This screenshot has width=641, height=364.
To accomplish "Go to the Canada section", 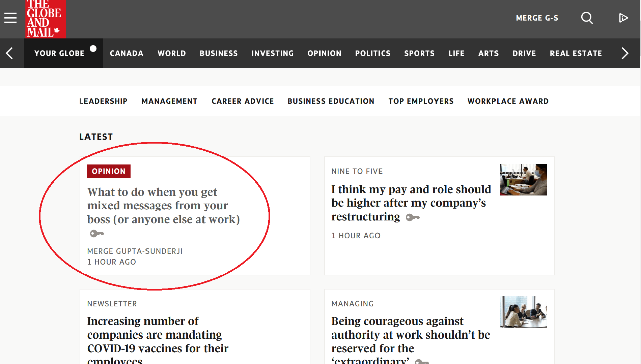I will [127, 53].
